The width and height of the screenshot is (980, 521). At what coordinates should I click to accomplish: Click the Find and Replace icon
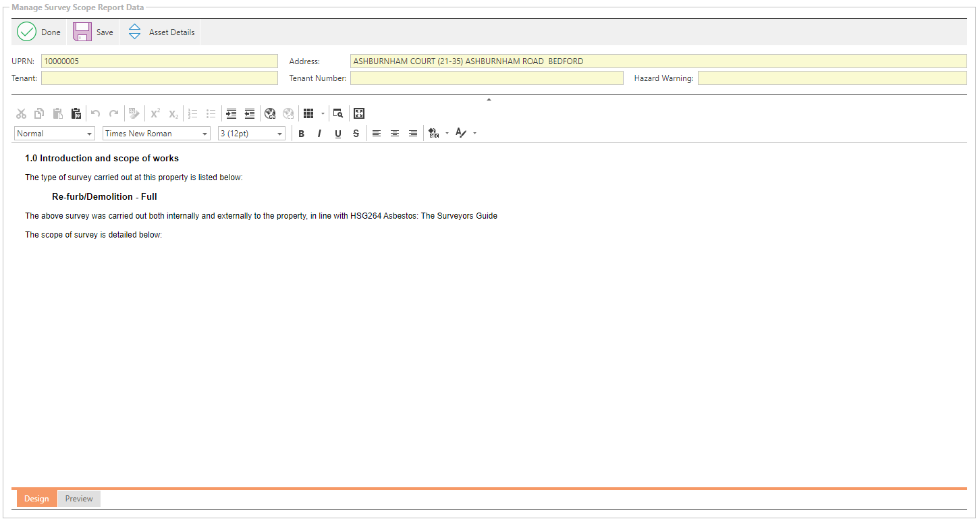[x=338, y=113]
